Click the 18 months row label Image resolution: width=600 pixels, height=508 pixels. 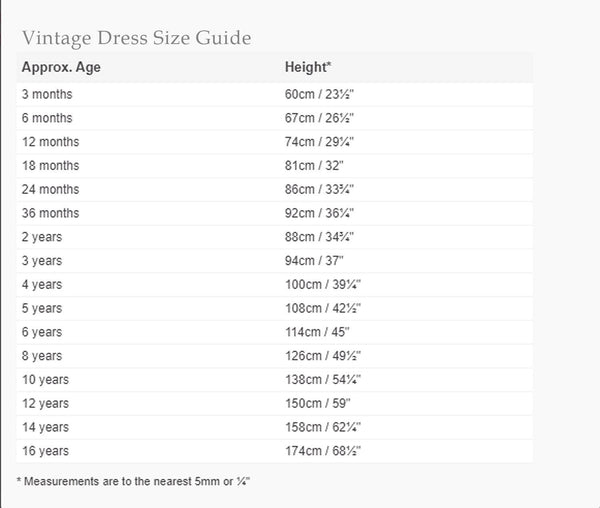point(50,165)
